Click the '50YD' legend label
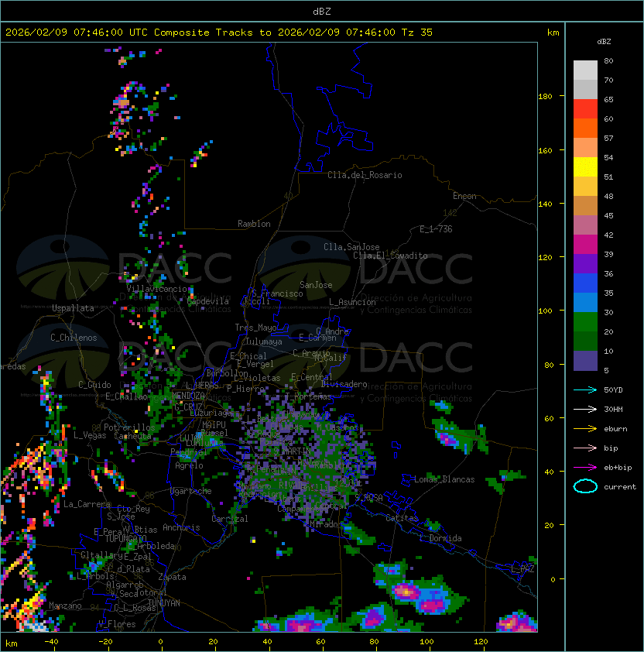 [613, 390]
